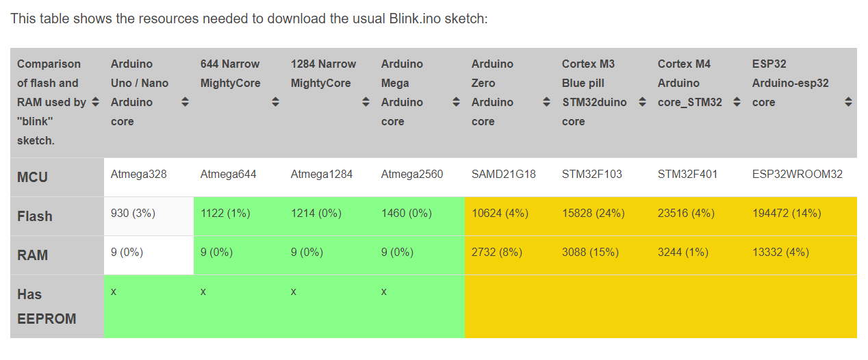Sort by Arduino Zero column arrows
This screenshot has height=360, width=868.
pyautogui.click(x=546, y=102)
